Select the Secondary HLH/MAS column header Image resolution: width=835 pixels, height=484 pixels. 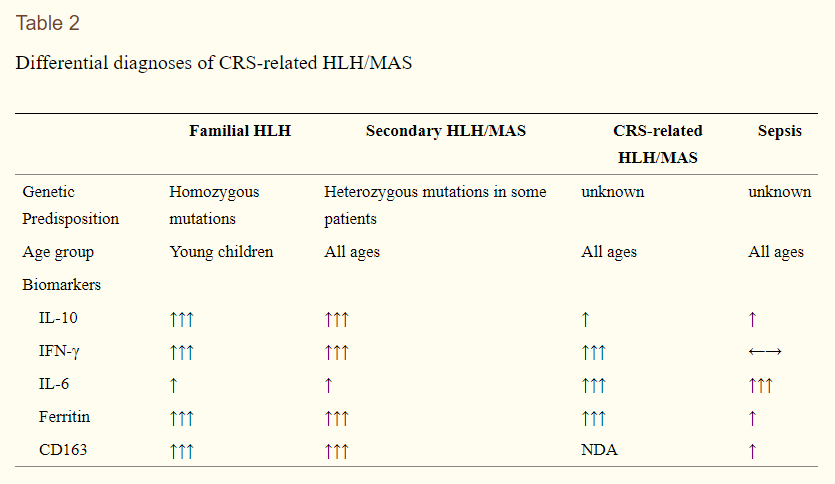point(446,131)
